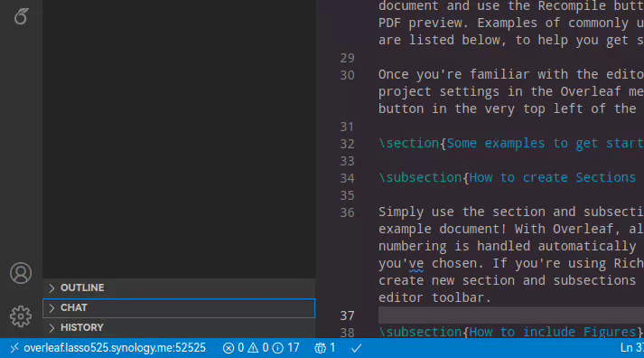Click text "Once you're familiar with the edito"
This screenshot has width=644, height=358.
511,74
